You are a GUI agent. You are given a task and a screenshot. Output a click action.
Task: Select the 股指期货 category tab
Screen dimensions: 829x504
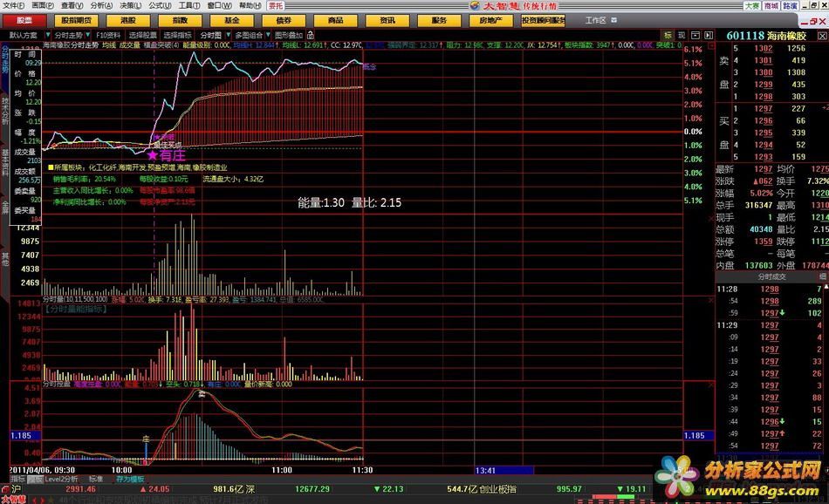click(x=76, y=21)
